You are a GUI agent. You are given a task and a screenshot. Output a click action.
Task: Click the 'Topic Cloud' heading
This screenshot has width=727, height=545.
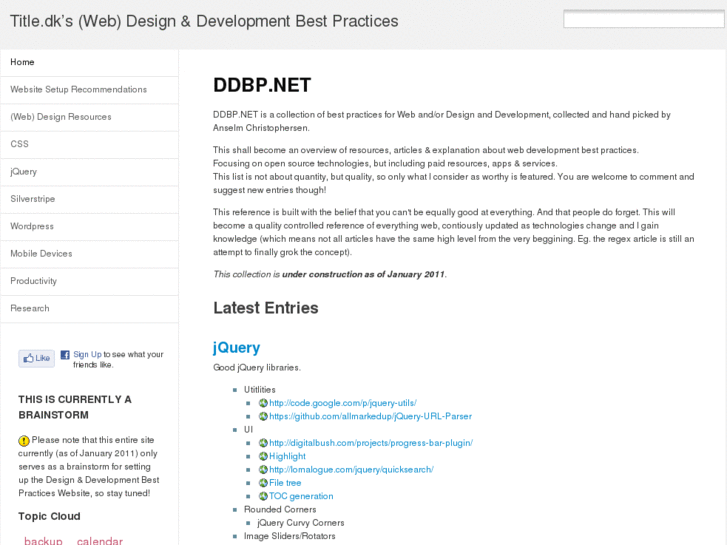coord(49,516)
